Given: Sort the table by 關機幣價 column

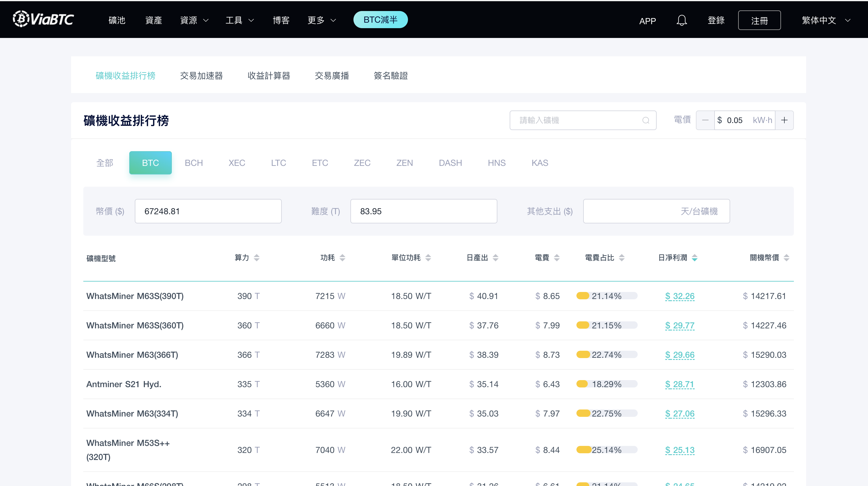Looking at the screenshot, I should tap(787, 258).
